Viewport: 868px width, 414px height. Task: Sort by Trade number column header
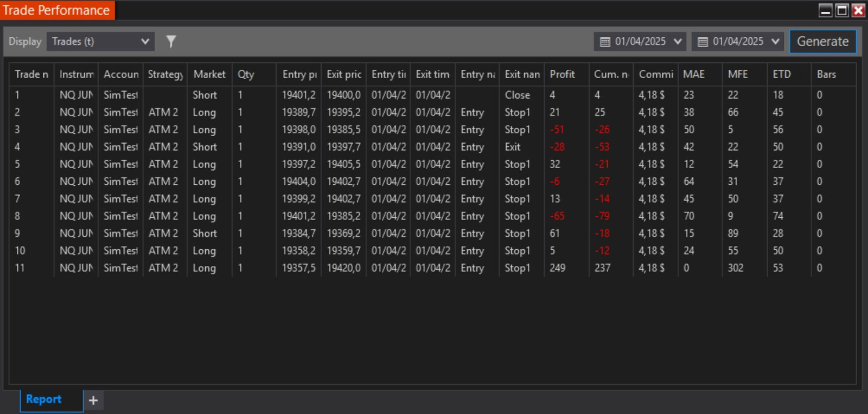[x=31, y=74]
